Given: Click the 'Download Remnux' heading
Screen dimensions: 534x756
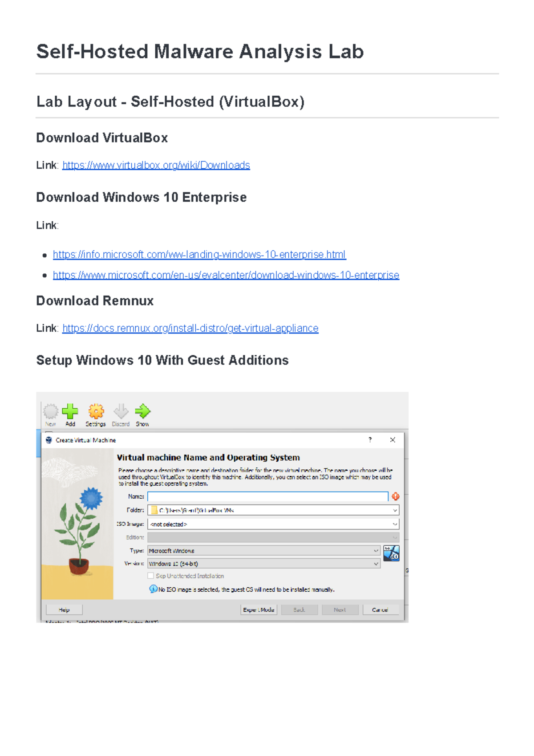Looking at the screenshot, I should coord(95,301).
